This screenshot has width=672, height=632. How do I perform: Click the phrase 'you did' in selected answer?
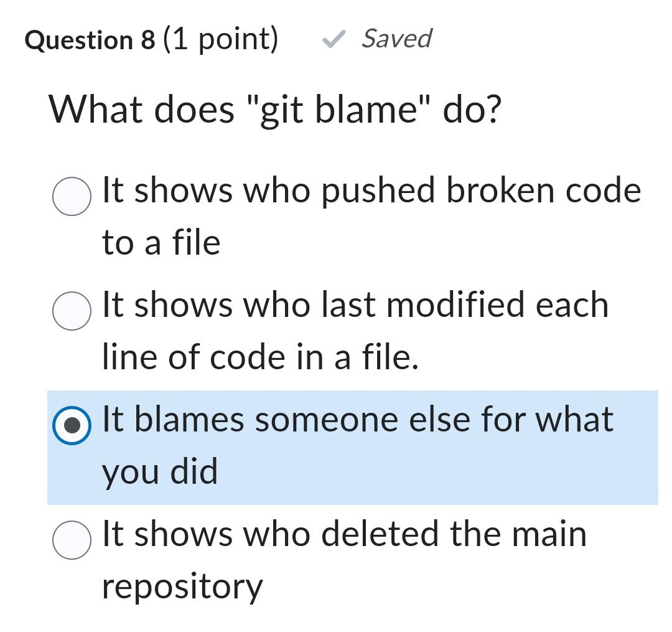coord(159,471)
